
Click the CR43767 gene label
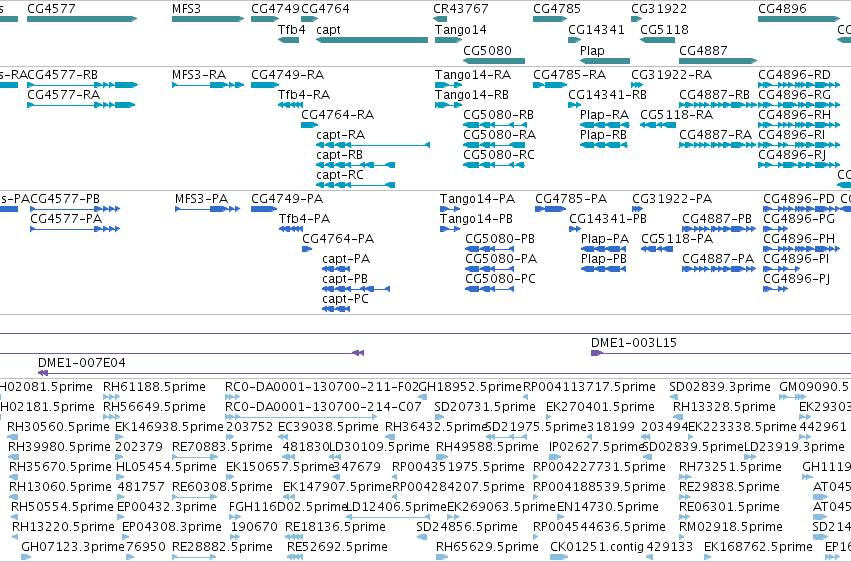[x=460, y=9]
